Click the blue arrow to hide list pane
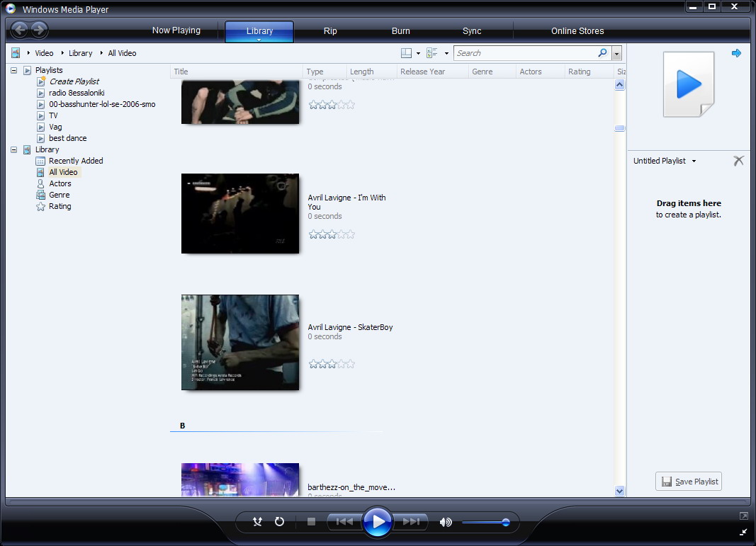 (736, 53)
